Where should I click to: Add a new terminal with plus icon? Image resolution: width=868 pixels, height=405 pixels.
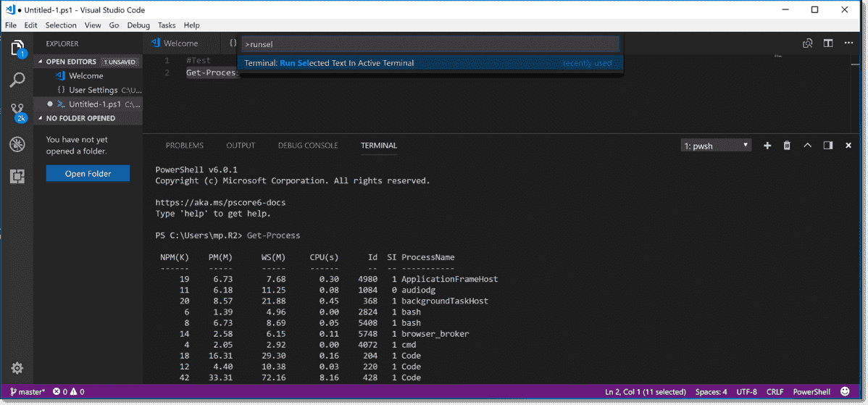click(767, 146)
